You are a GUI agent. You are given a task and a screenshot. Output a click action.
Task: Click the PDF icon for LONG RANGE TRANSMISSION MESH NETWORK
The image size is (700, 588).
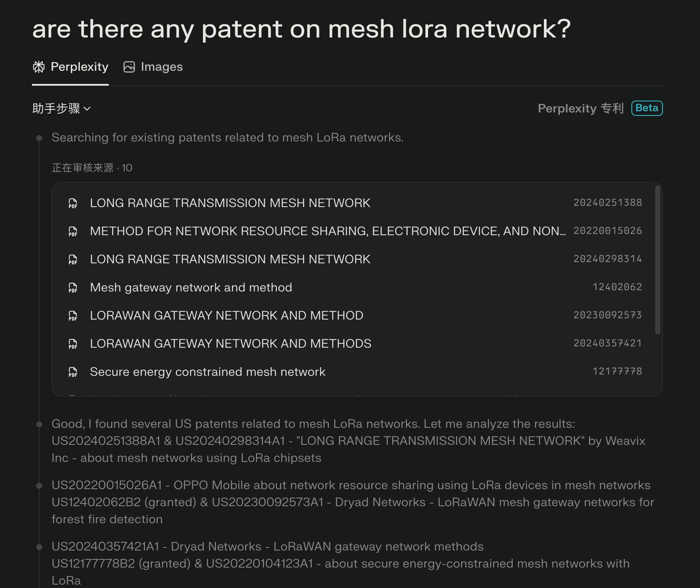[x=73, y=203]
